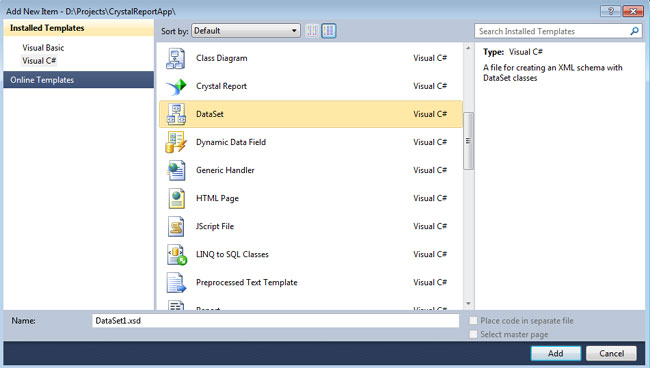The width and height of the screenshot is (650, 368).
Task: Click the Cancel button
Action: pos(611,353)
